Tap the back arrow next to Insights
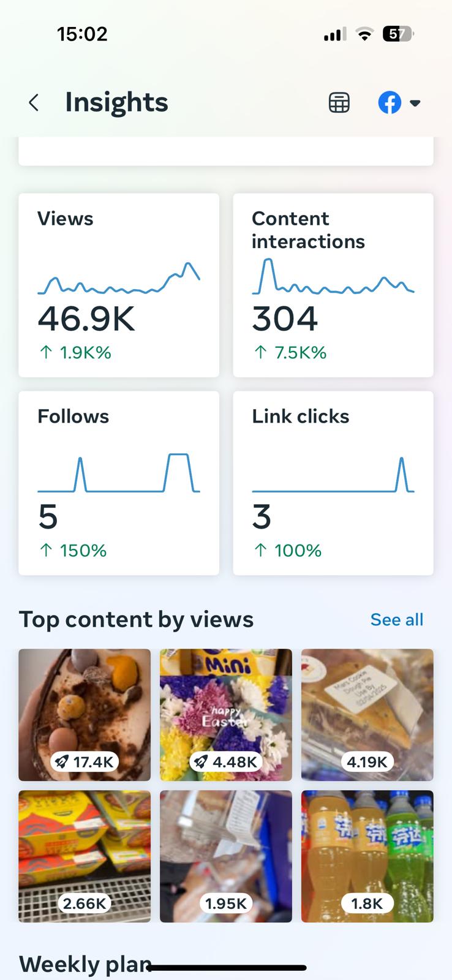 [x=34, y=102]
